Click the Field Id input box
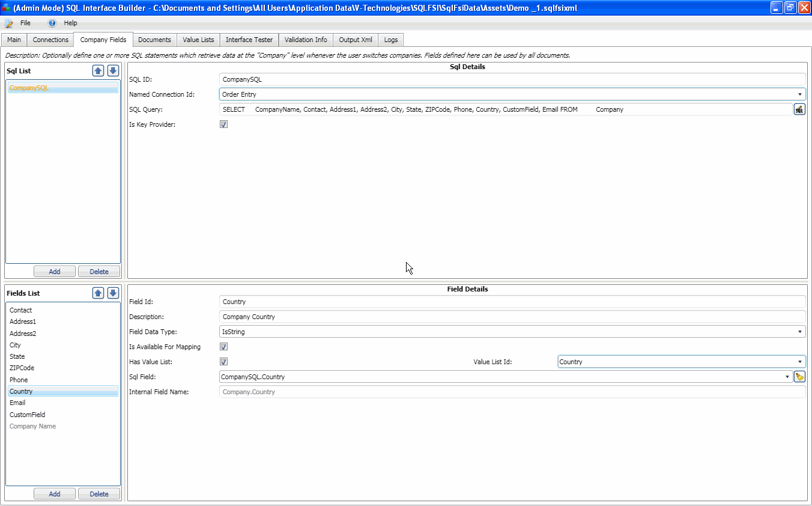Image resolution: width=812 pixels, height=506 pixels. [x=512, y=302]
